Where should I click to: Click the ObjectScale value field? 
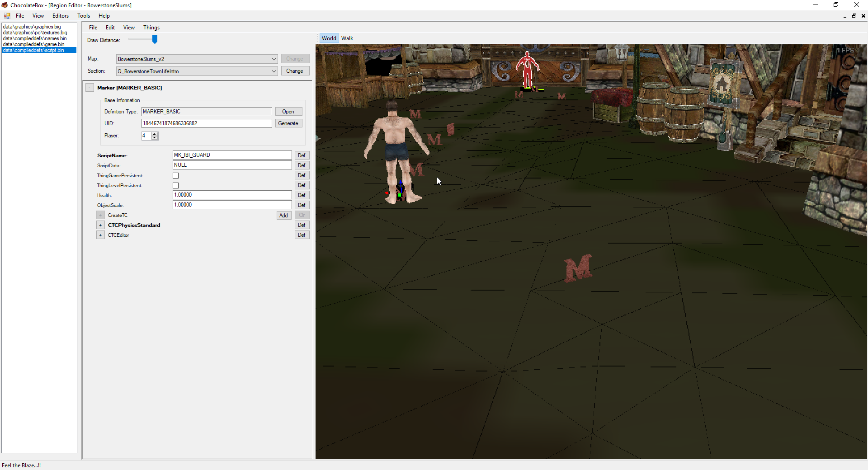(232, 205)
